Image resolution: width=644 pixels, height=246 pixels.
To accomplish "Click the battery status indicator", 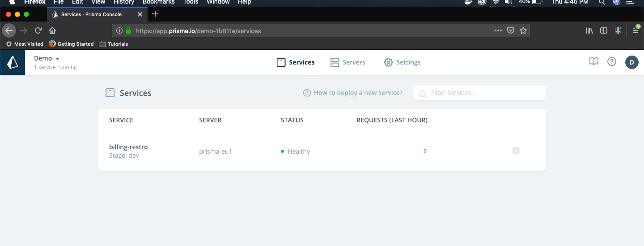I will [x=531, y=2].
